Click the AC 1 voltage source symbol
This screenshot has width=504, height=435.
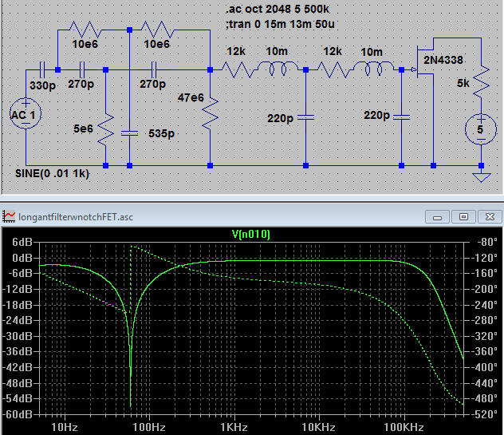[26, 114]
